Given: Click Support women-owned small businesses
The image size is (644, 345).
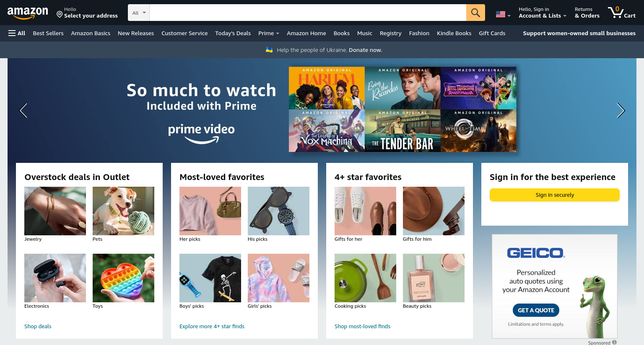Looking at the screenshot, I should (579, 33).
